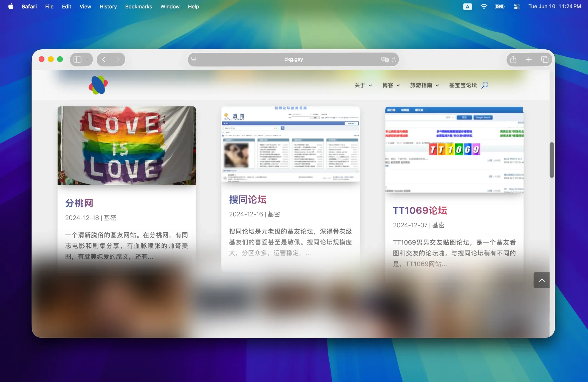The image size is (588, 382).
Task: Click the ckg.gay site logo
Action: [x=98, y=85]
